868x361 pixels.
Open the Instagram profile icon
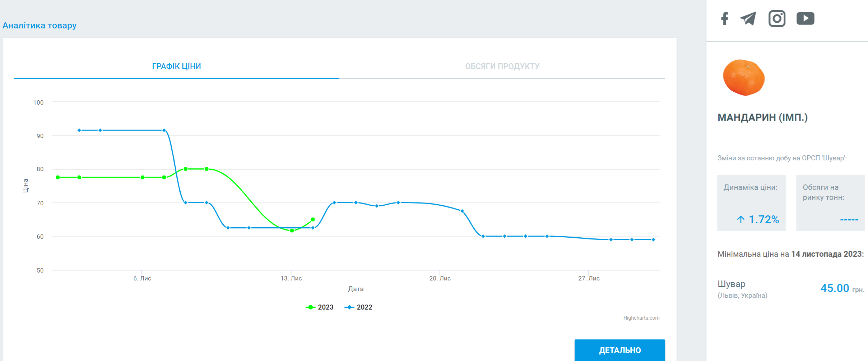777,19
